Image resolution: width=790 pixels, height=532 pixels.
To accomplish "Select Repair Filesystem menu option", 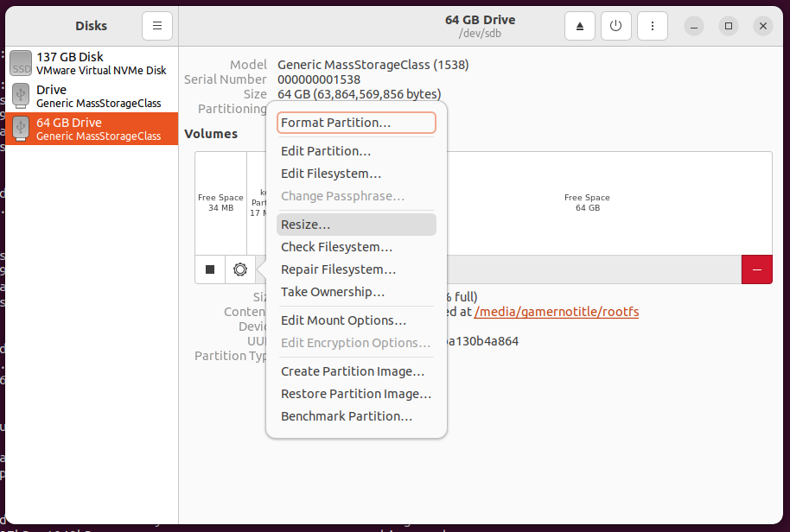I will pos(338,269).
